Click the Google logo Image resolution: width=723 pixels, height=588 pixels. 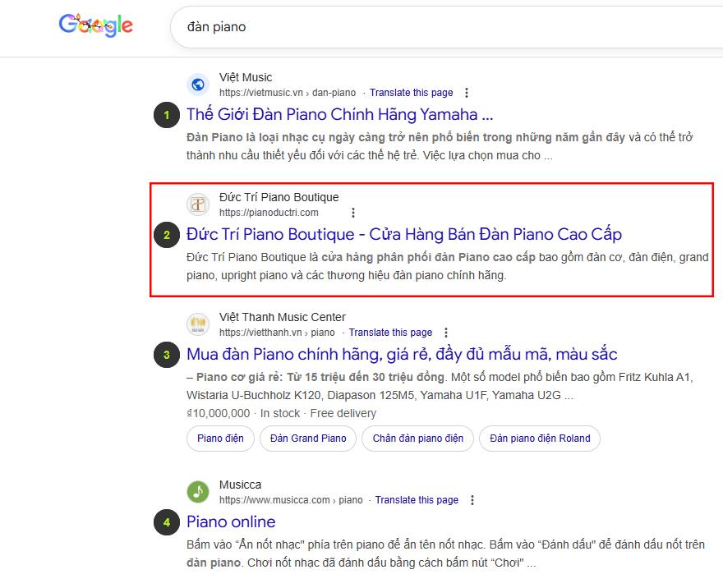(96, 25)
